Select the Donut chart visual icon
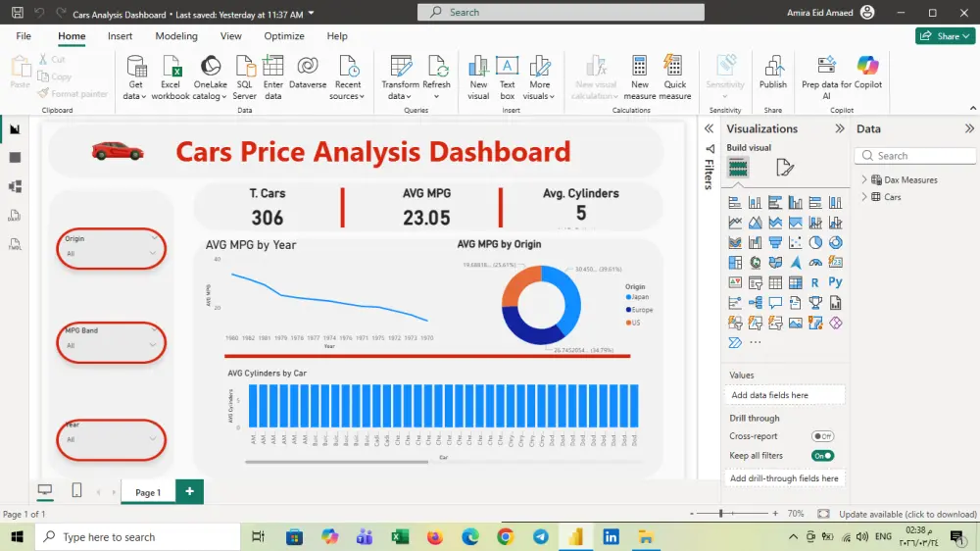The image size is (980, 551). point(836,243)
